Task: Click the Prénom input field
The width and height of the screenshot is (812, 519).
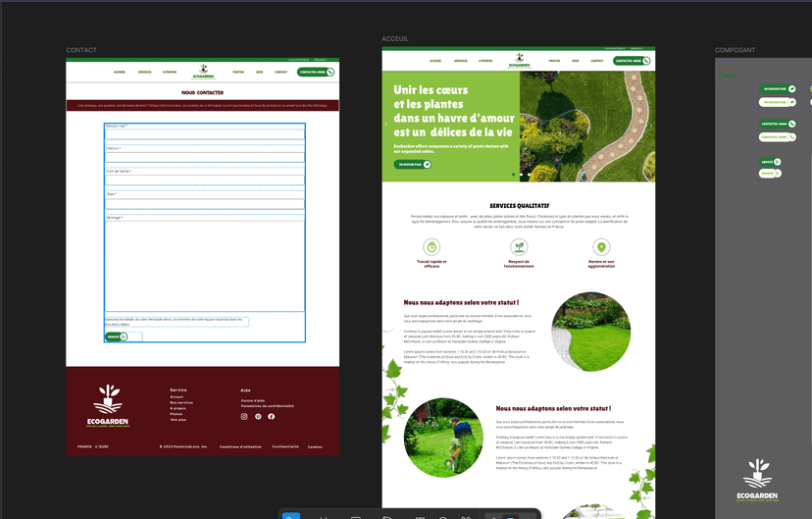Action: coord(204,157)
